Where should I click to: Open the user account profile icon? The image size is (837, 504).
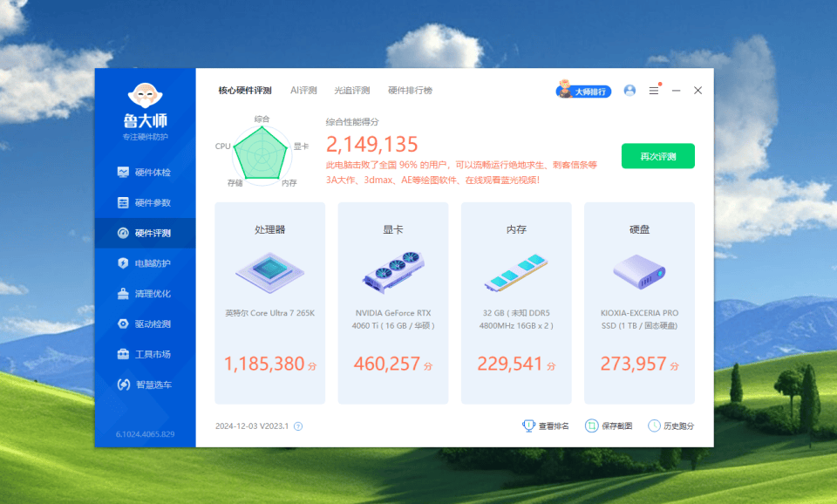click(629, 90)
